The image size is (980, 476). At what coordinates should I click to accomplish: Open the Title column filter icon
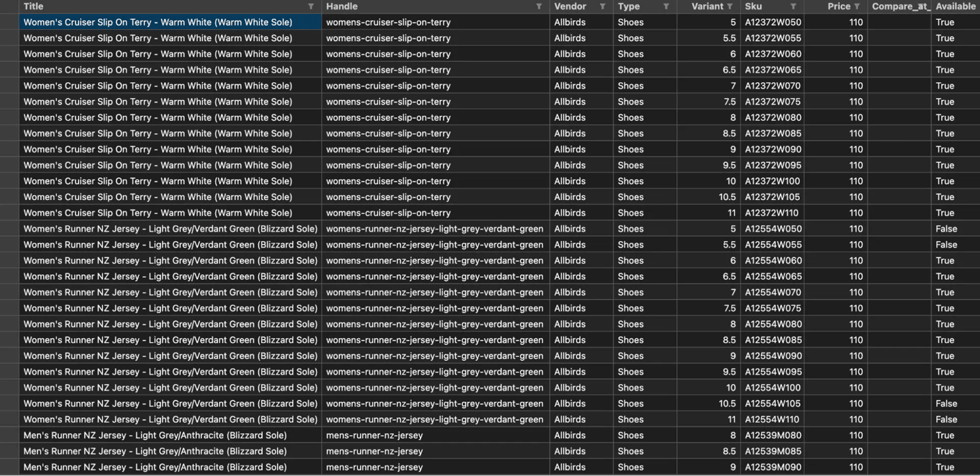[311, 7]
